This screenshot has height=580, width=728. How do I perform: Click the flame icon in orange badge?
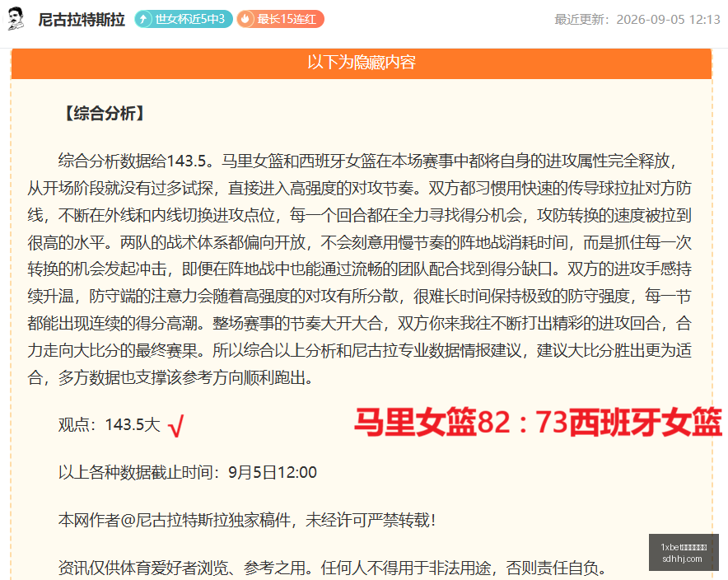pyautogui.click(x=245, y=19)
